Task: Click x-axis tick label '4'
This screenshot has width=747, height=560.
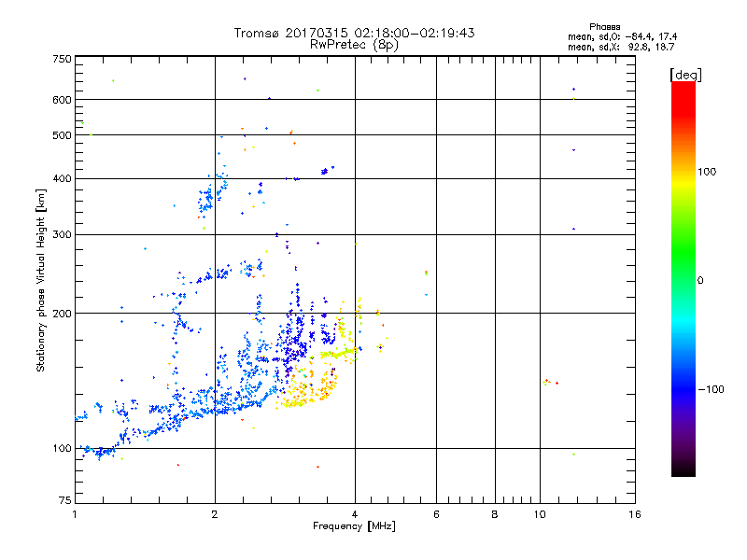Action: (355, 514)
